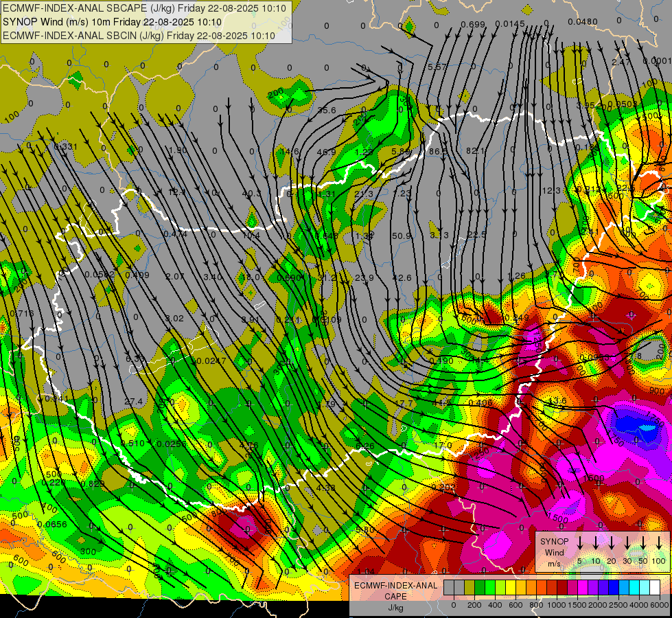Click the map value 22.5
The height and width of the screenshot is (618, 672).
pos(476,235)
